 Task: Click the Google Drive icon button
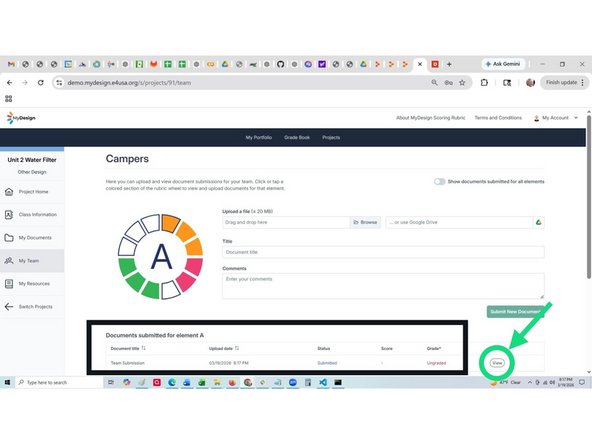[x=538, y=222]
